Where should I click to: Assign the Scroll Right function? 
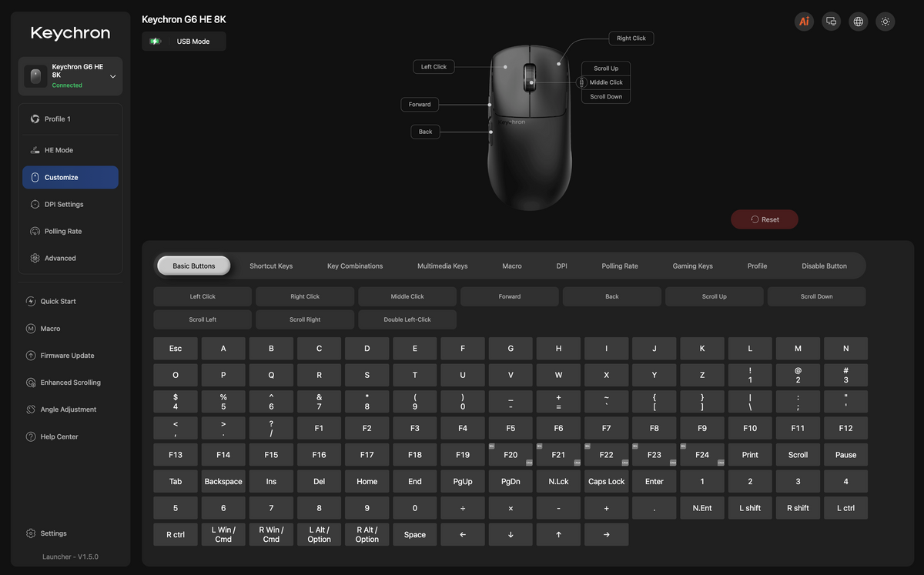click(305, 319)
